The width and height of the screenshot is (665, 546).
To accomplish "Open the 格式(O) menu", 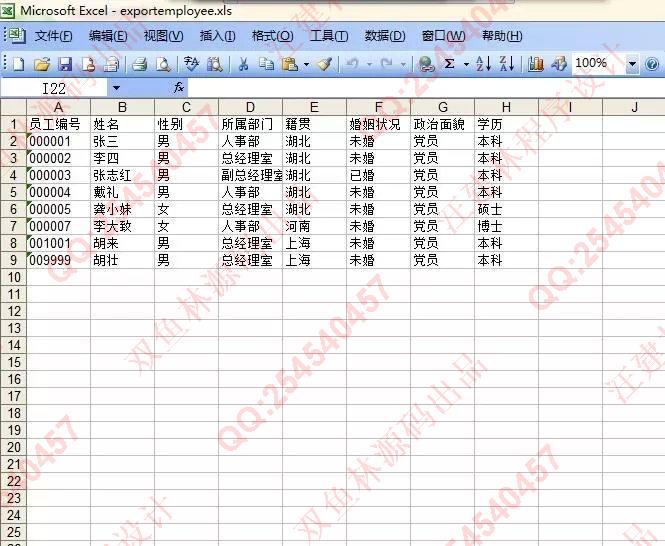I will click(272, 36).
